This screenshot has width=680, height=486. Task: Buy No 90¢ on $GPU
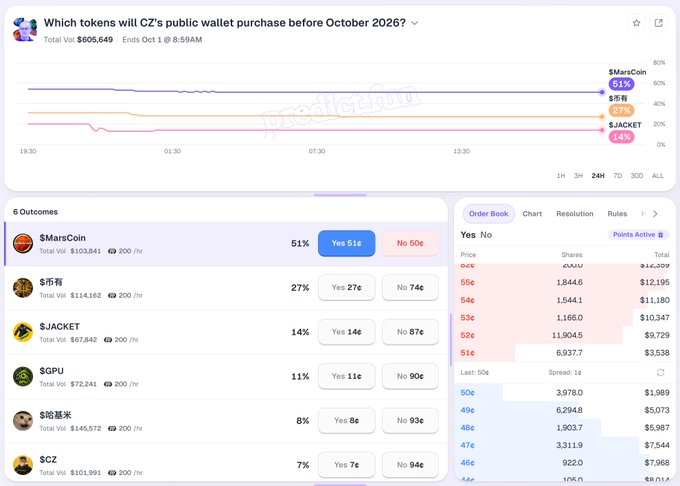[x=410, y=376]
